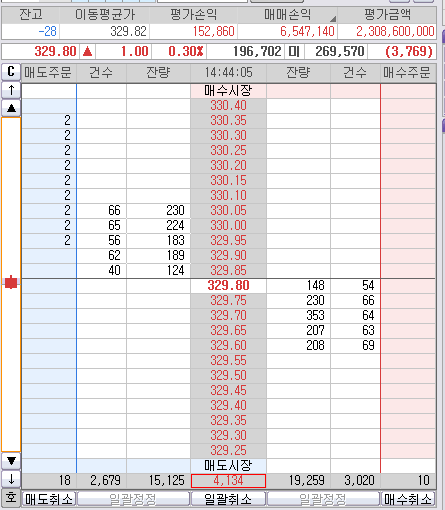Click the 이동평균가 value 329.82
The image size is (445, 510).
(x=128, y=32)
